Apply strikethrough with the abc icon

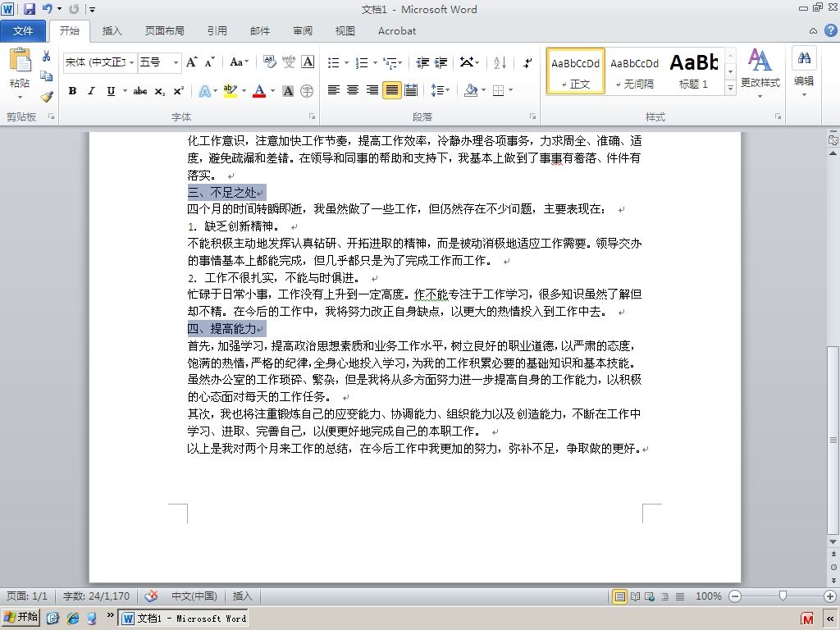pyautogui.click(x=140, y=91)
